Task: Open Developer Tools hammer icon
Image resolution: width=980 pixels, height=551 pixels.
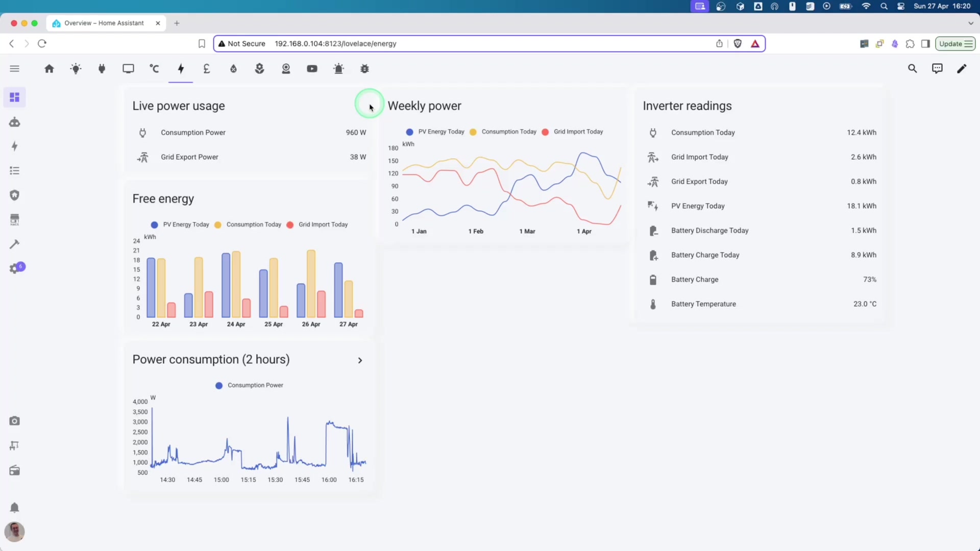Action: point(15,244)
